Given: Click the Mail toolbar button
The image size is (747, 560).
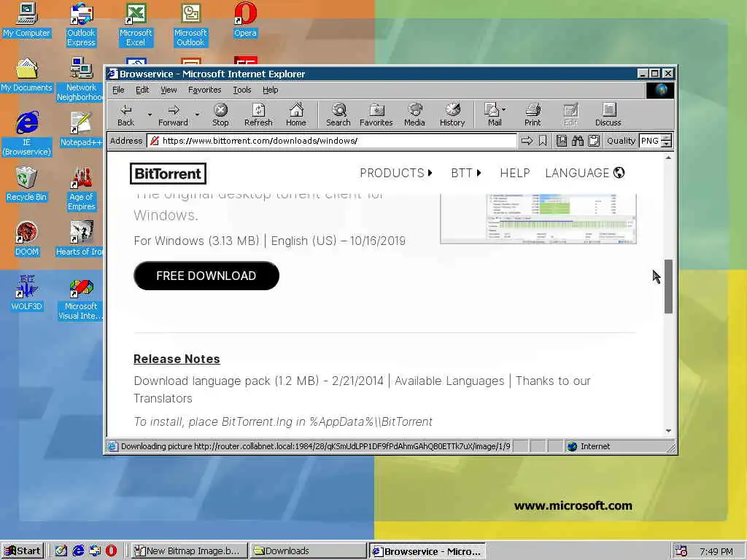Looking at the screenshot, I should coord(492,114).
